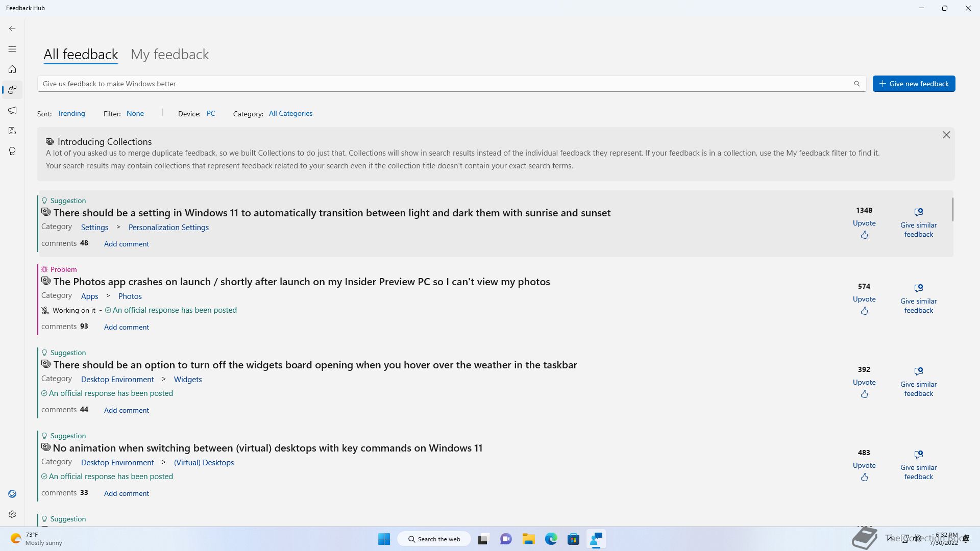Upvote the Photos app crashes problem

coord(864,305)
